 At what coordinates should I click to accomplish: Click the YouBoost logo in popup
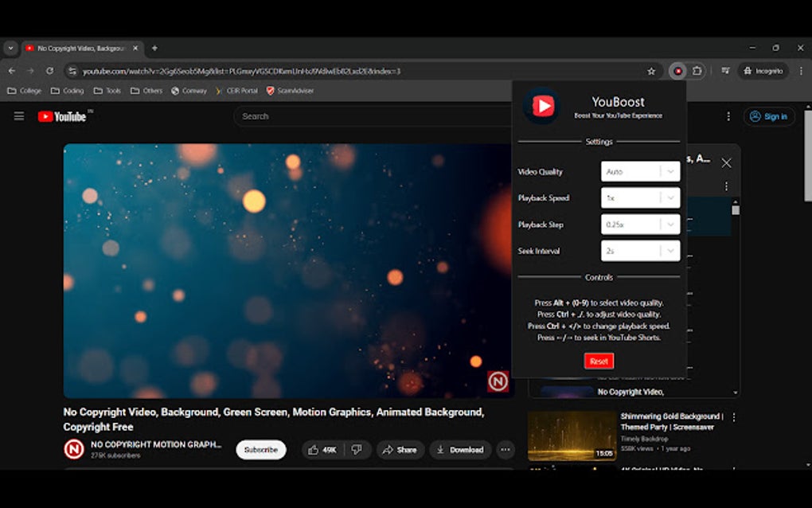(x=542, y=106)
